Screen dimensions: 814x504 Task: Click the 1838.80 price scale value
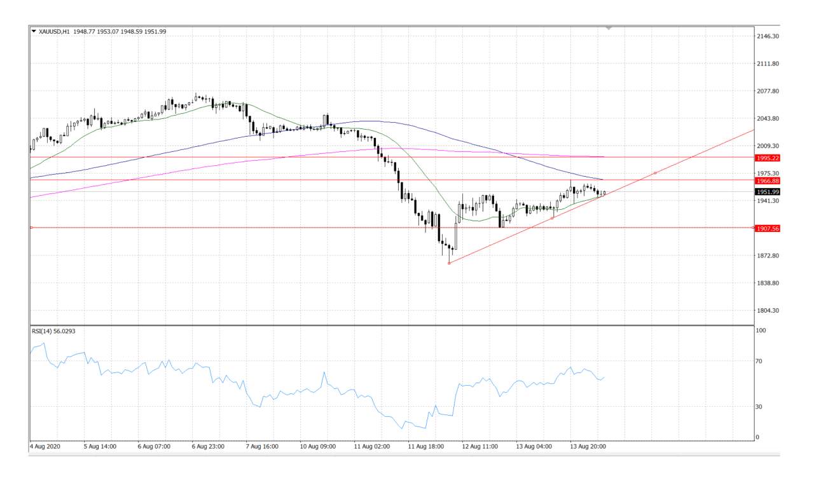click(x=768, y=283)
